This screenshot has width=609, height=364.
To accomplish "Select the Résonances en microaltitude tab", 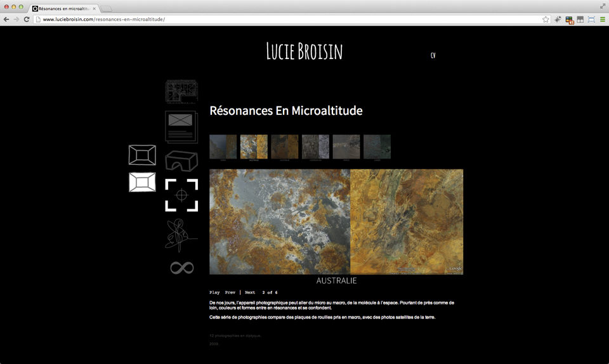I will [x=64, y=8].
